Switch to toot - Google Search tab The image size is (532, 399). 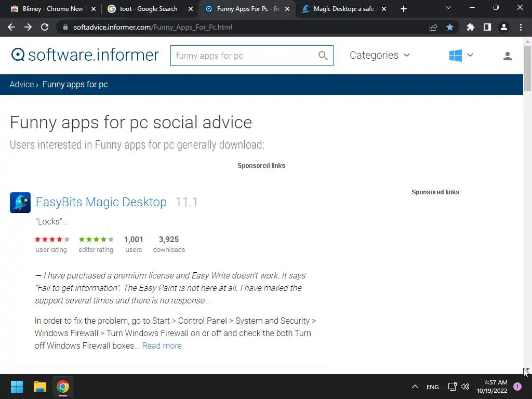[148, 9]
